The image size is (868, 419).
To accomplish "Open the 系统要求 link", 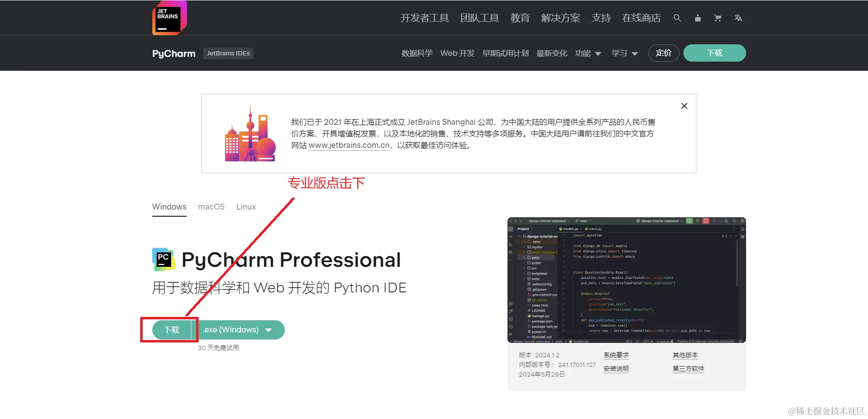I will [x=616, y=355].
